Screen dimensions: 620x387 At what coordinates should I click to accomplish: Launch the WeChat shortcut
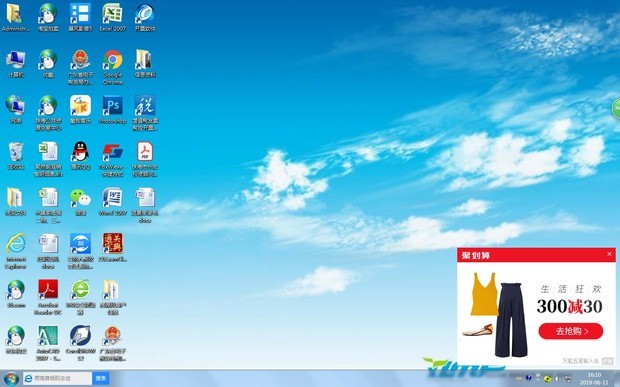pyautogui.click(x=80, y=202)
